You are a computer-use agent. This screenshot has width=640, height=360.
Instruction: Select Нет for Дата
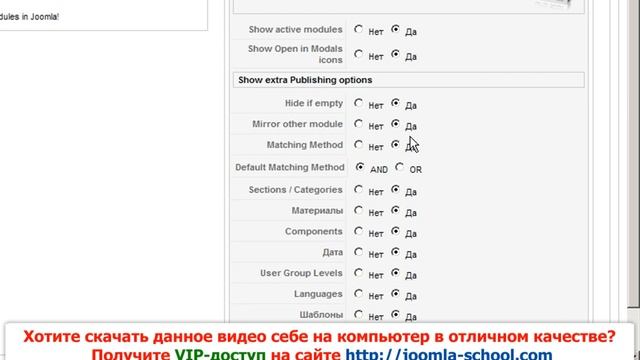[x=358, y=252]
